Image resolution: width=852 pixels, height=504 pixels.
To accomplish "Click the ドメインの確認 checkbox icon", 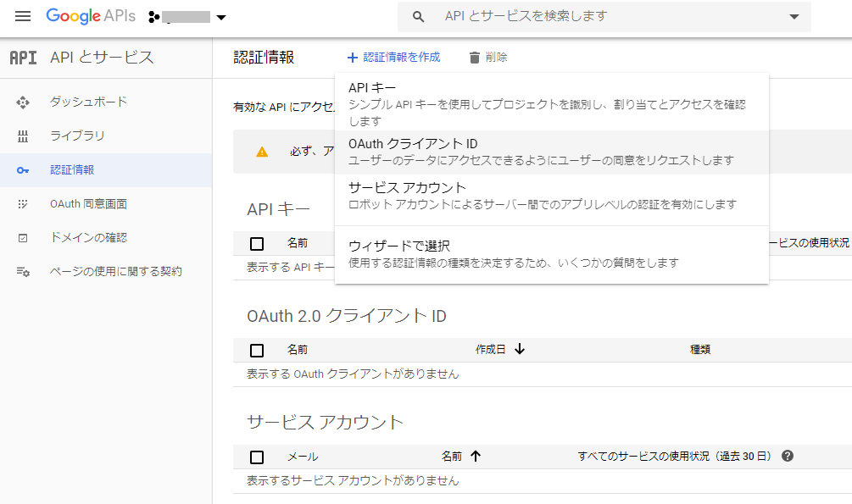I will tap(23, 238).
